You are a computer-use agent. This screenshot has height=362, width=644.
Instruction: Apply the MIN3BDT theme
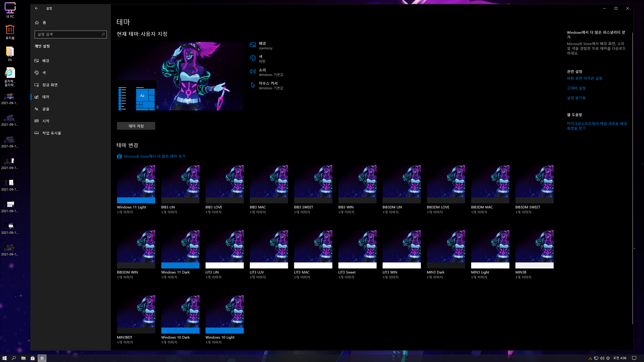(x=136, y=320)
